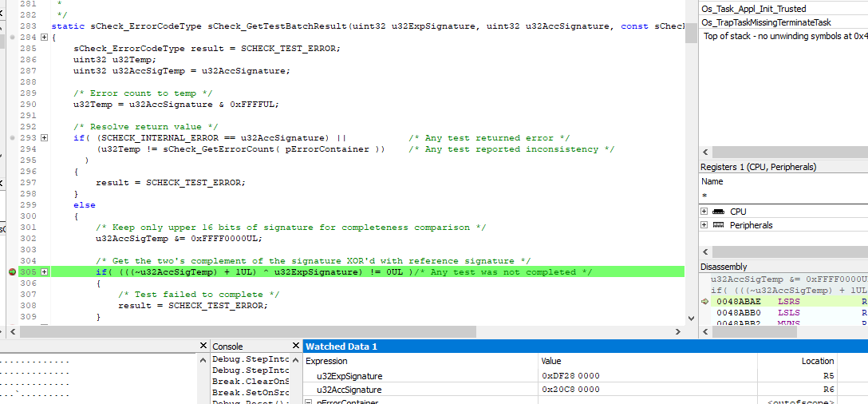868x404 pixels.
Task: Click the code editor scroll-left arrow
Action: [14, 331]
